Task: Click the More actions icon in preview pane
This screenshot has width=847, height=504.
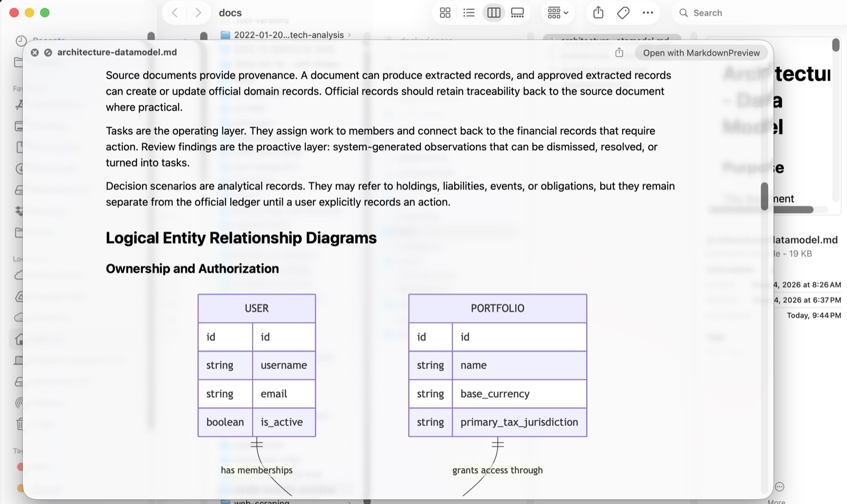Action: (779, 487)
